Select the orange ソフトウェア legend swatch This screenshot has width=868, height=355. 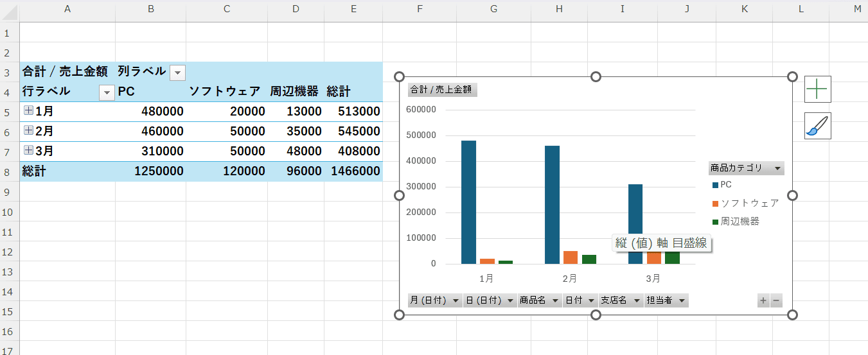[715, 203]
